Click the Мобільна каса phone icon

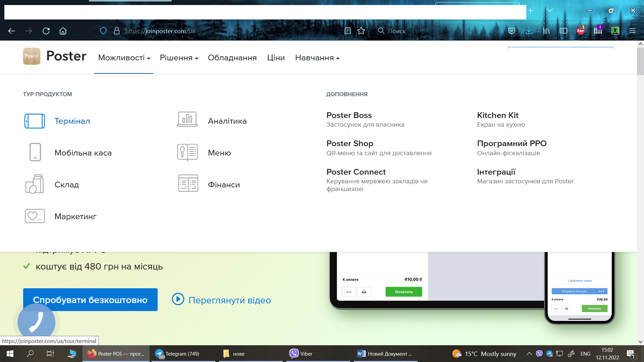[x=35, y=152]
